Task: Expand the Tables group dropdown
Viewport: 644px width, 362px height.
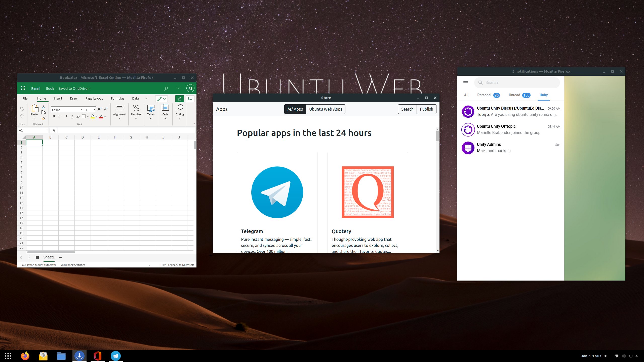Action: pos(151,119)
